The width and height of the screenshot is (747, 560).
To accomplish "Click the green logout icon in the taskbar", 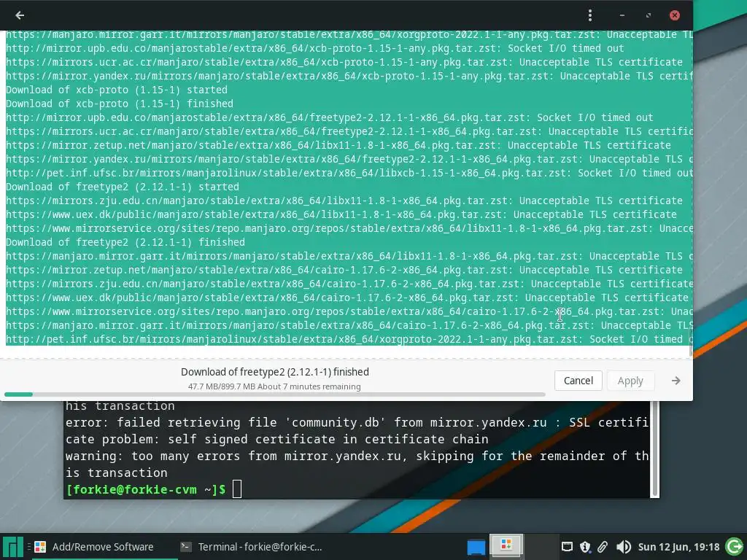I will (x=735, y=547).
